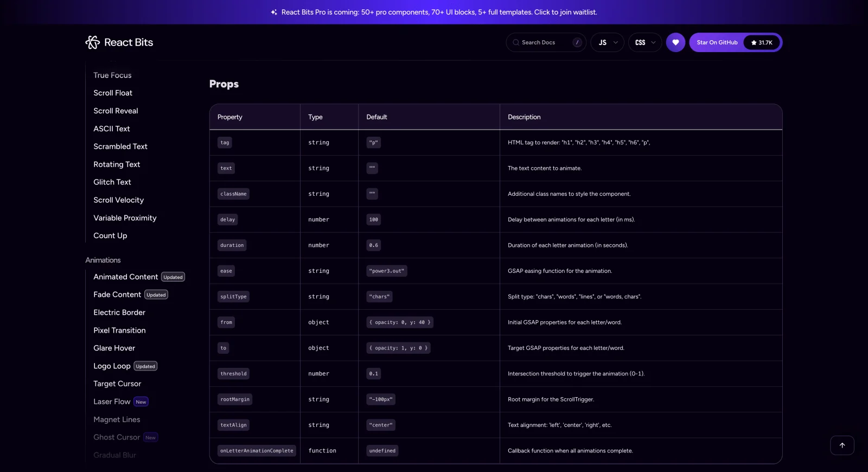The height and width of the screenshot is (472, 868).
Task: Navigate to the Animated Content page
Action: pos(125,277)
